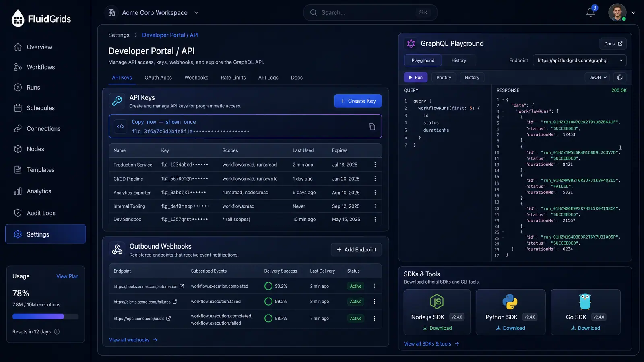This screenshot has height=362, width=644.
Task: Go to Settings breadcrumb
Action: point(119,35)
